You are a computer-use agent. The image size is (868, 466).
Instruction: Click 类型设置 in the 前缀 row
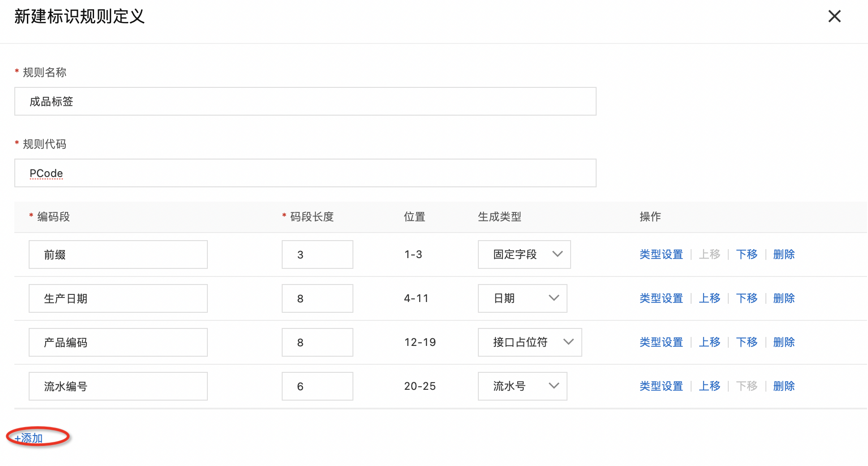click(x=661, y=255)
